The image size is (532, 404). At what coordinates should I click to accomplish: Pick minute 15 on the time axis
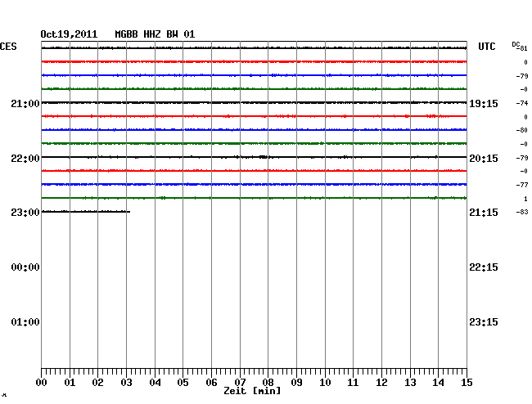point(467,382)
